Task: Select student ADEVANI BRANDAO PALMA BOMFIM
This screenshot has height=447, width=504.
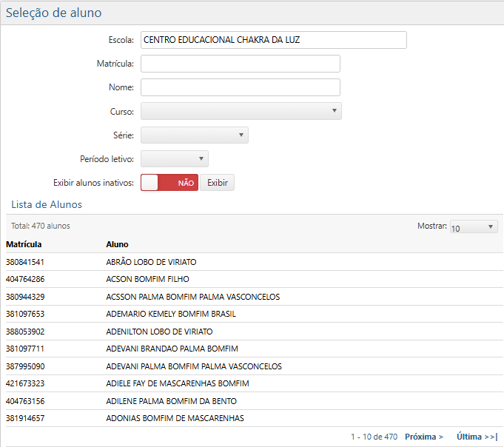Action: coord(172,349)
